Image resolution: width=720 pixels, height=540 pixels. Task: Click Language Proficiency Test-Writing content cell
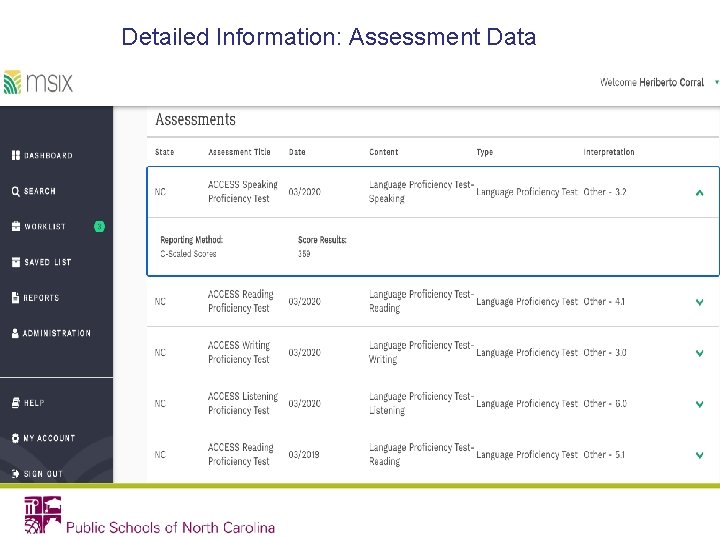tap(421, 352)
